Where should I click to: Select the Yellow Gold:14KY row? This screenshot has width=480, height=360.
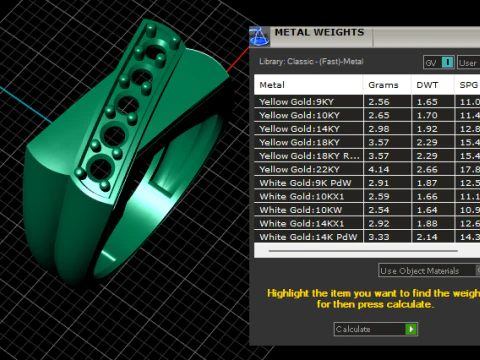pos(367,129)
